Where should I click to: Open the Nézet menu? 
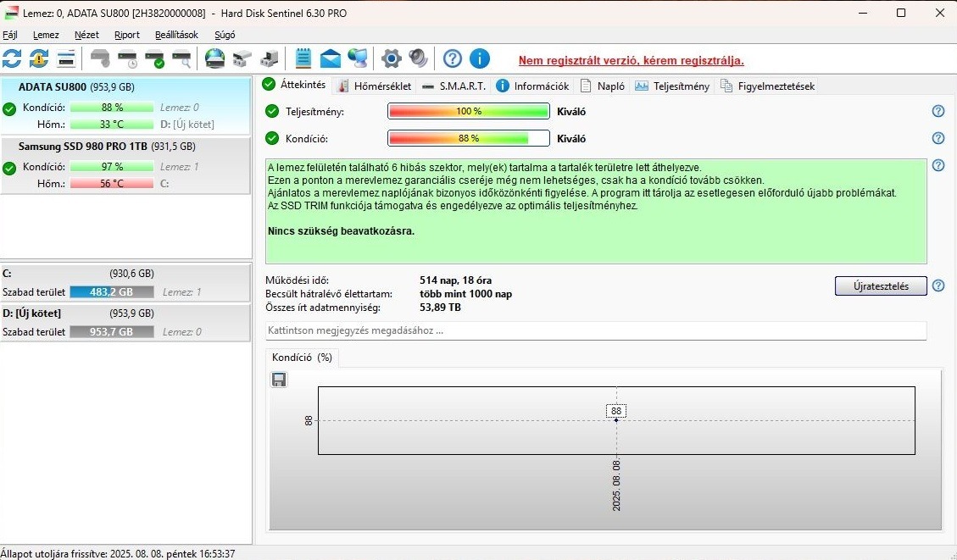[86, 35]
